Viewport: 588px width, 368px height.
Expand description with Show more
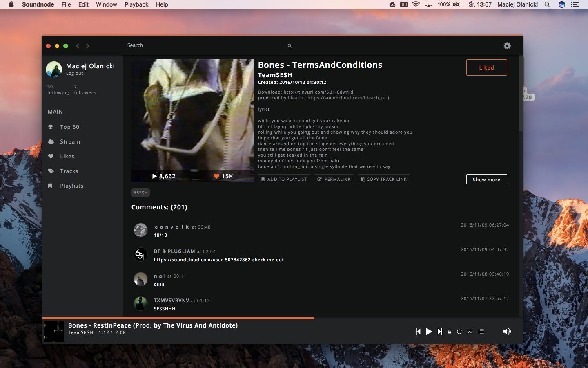pos(487,179)
